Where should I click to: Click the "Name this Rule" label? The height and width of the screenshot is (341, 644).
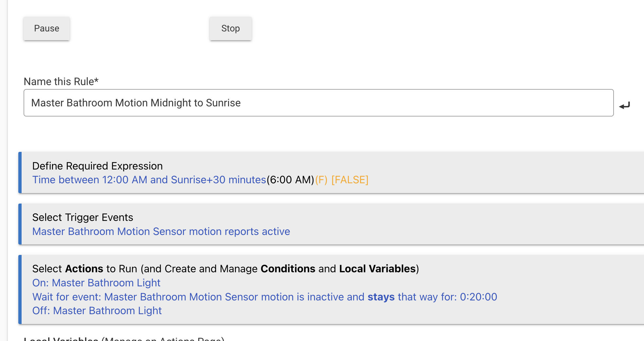click(x=61, y=81)
